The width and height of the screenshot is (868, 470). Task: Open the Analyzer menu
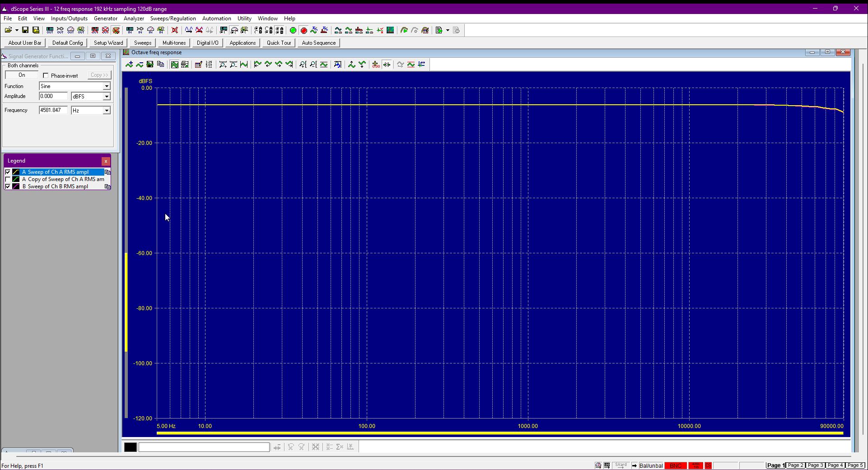point(134,19)
